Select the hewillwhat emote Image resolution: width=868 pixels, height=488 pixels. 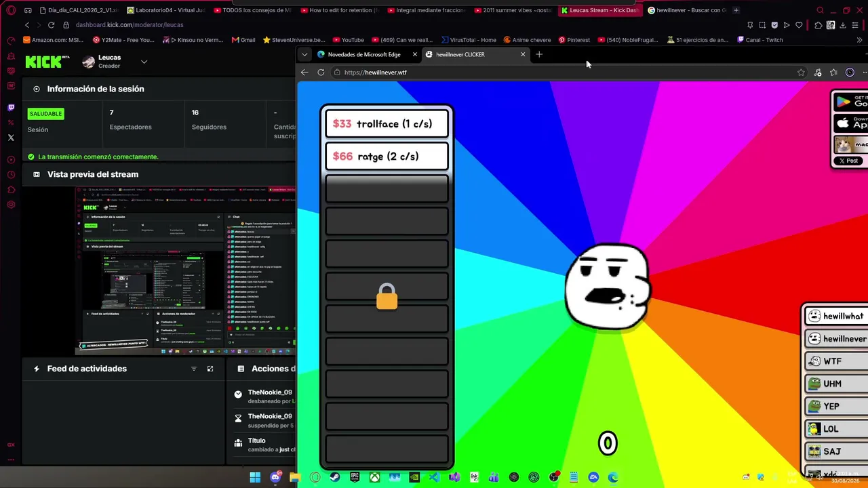tap(836, 317)
